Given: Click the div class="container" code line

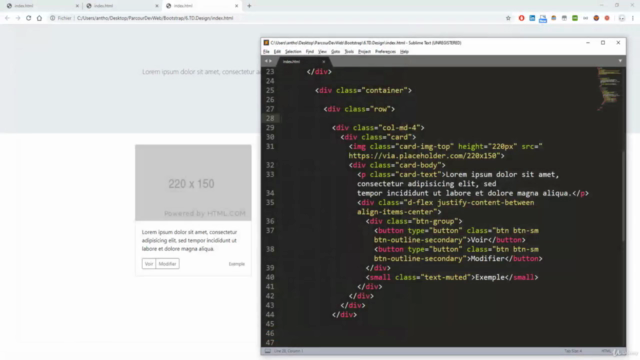Looking at the screenshot, I should pos(363,91).
